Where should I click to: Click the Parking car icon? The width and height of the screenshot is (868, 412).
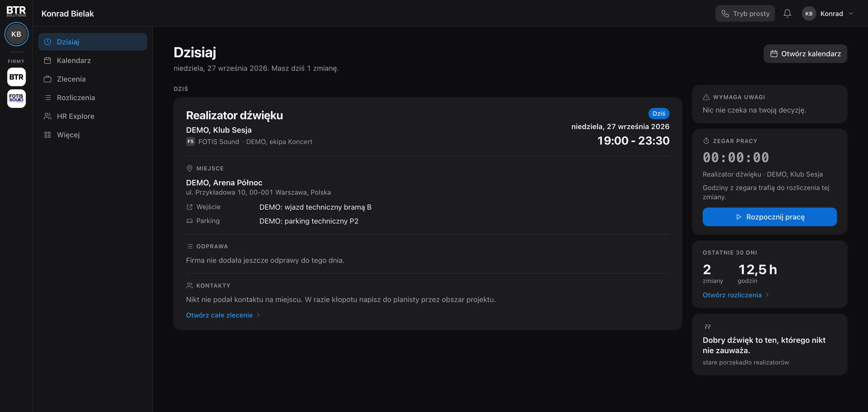coord(189,221)
